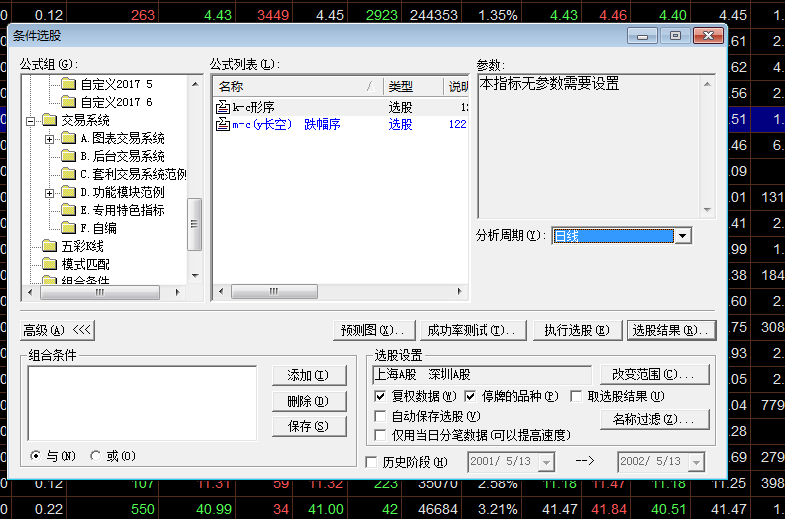Click 预测图 button

pos(374,330)
